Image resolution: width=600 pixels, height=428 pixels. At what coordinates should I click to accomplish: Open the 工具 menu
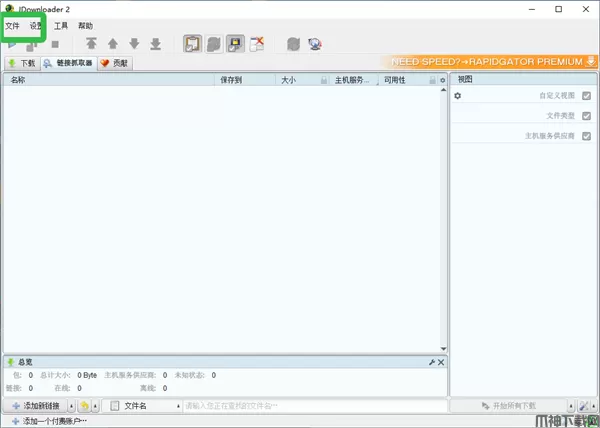click(61, 25)
